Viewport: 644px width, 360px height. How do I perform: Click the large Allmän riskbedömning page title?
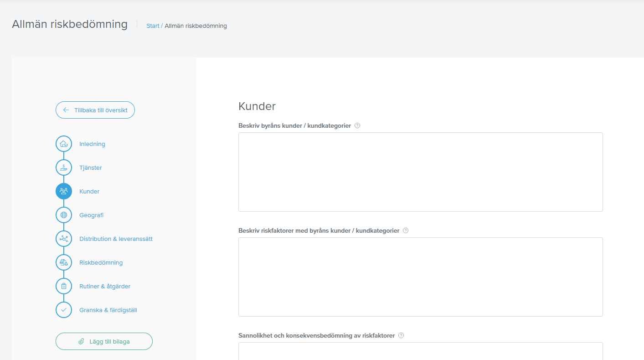tap(70, 24)
